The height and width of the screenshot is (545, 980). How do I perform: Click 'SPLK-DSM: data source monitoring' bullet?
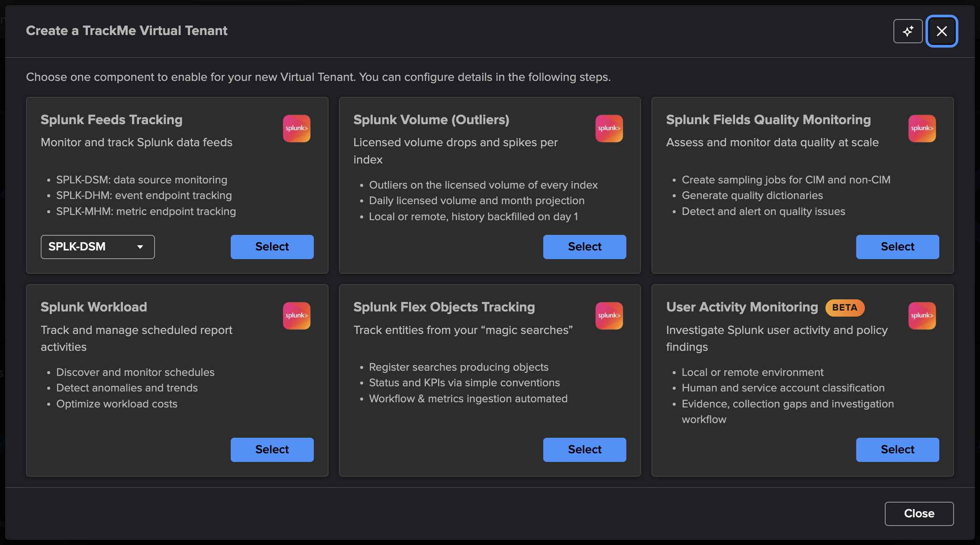pos(142,180)
